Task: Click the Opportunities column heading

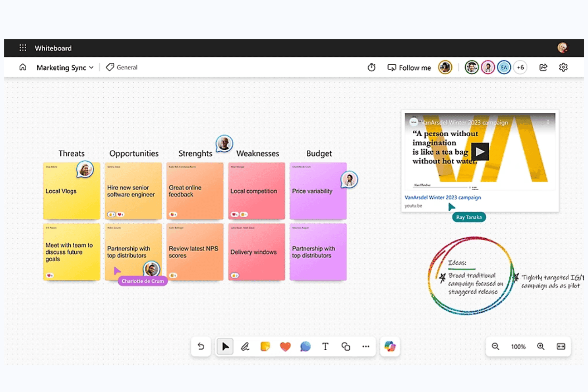Action: 134,154
